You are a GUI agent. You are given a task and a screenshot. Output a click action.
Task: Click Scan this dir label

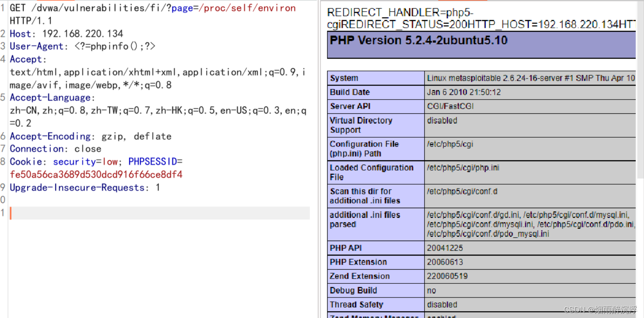pyautogui.click(x=365, y=196)
